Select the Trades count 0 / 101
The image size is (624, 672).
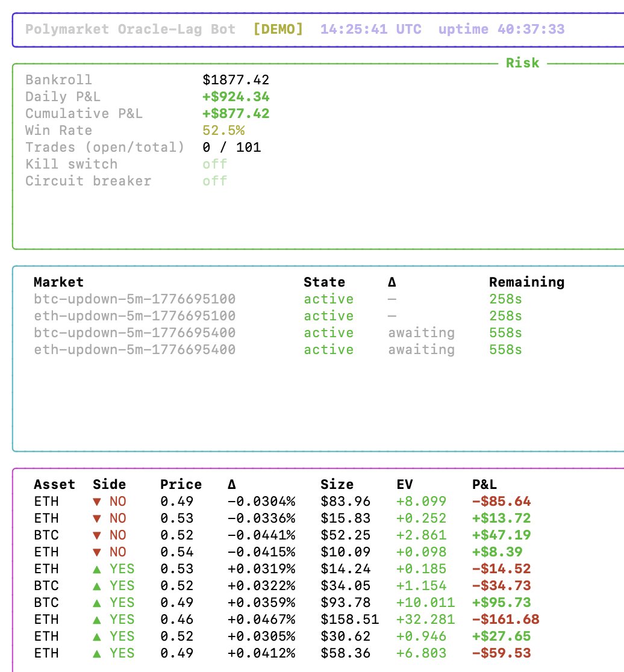tap(231, 148)
